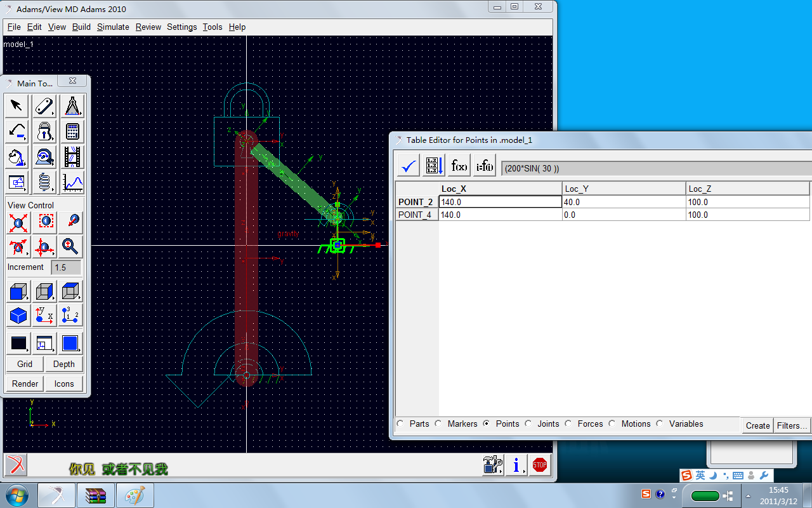Open the simulation calculator tool

[x=72, y=131]
